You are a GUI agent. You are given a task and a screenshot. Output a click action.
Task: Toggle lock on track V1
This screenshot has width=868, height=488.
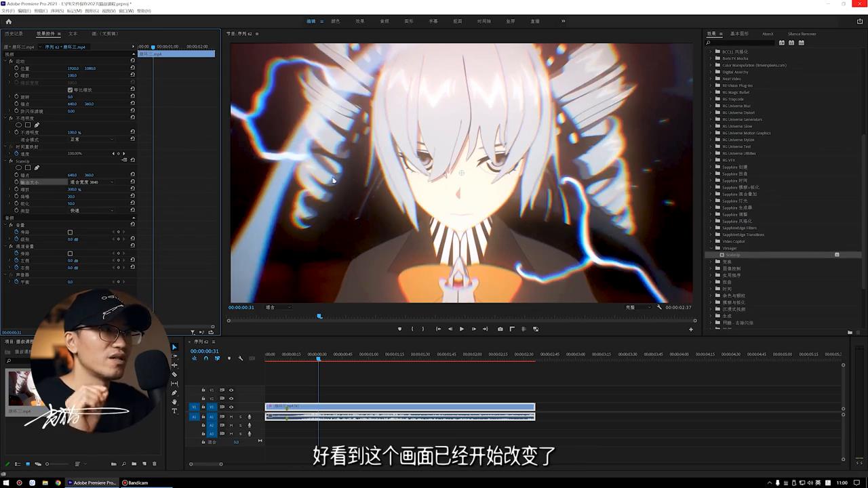pyautogui.click(x=203, y=407)
